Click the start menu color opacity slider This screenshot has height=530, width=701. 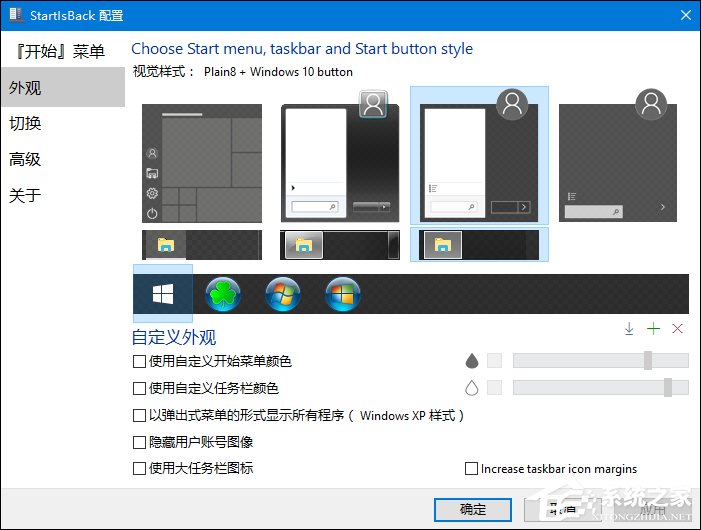(600, 361)
